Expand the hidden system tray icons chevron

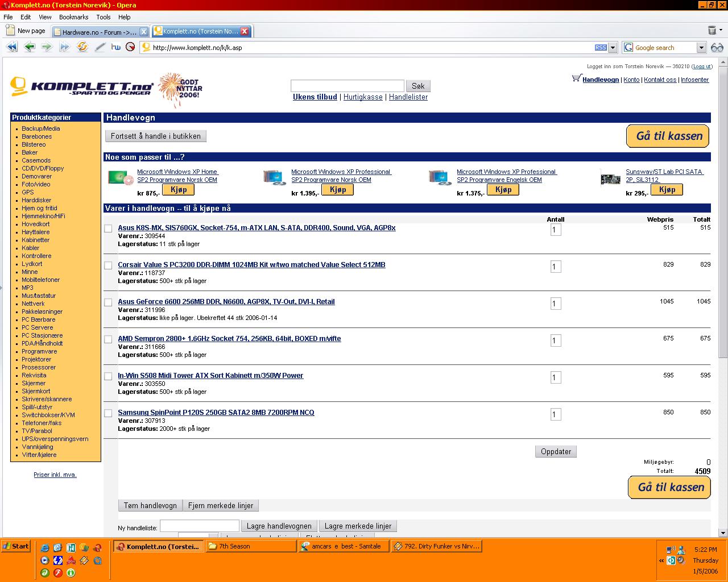[x=661, y=560]
